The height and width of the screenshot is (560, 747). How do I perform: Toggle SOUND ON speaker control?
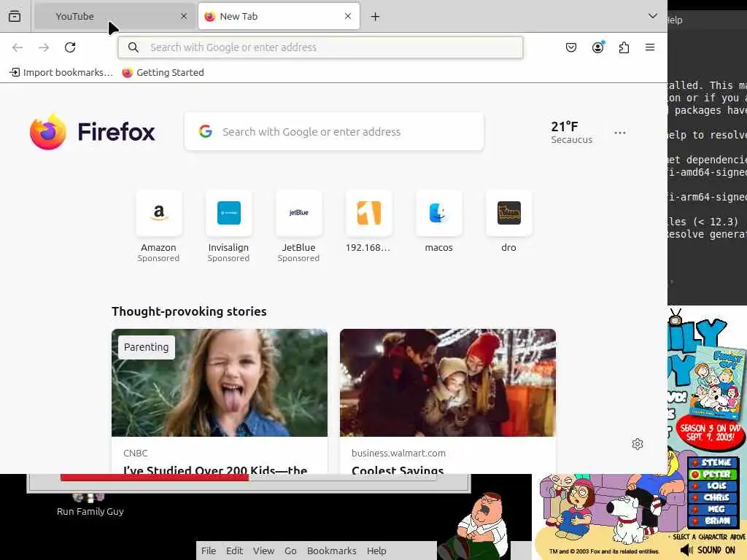pyautogui.click(x=708, y=550)
